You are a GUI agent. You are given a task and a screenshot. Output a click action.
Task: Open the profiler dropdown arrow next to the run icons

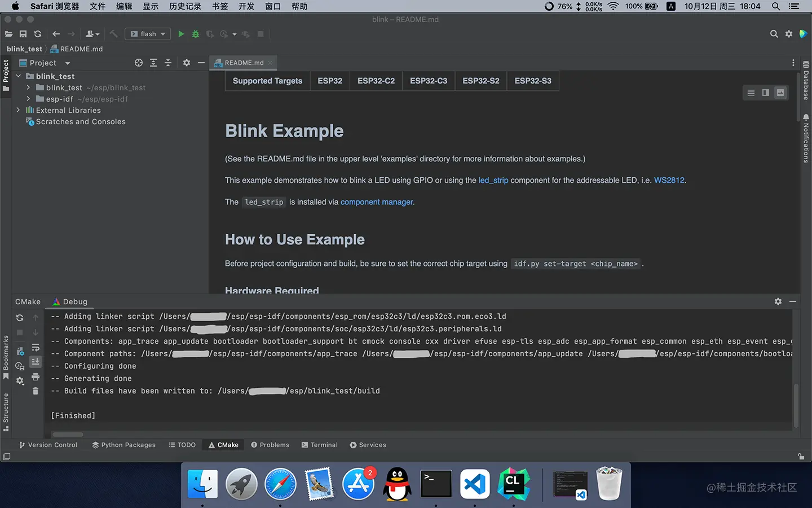pyautogui.click(x=235, y=34)
